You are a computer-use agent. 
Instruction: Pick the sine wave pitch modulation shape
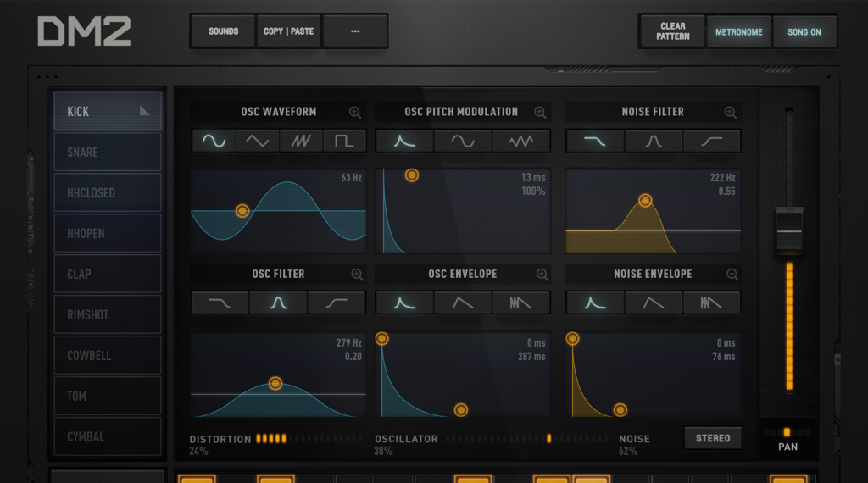[463, 141]
